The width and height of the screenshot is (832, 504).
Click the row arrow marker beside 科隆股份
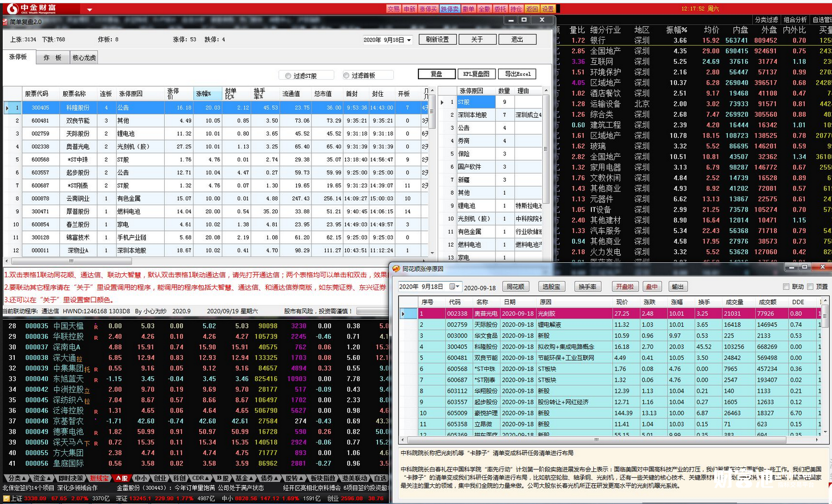tap(7, 107)
